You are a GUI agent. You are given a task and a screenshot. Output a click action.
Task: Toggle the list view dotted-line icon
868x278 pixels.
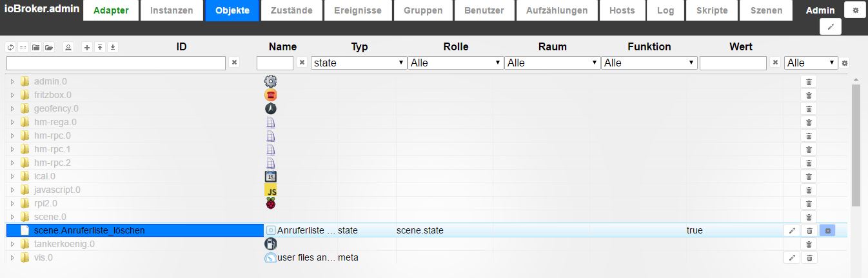click(23, 47)
